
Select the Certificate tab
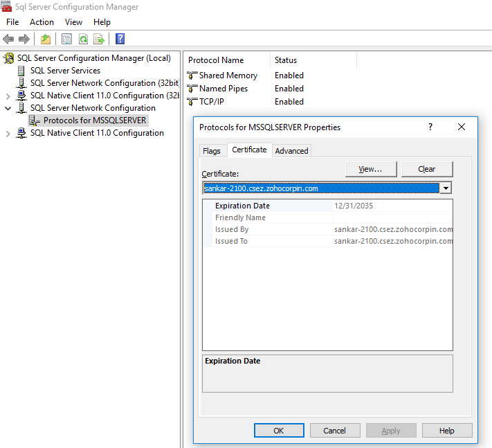[249, 150]
